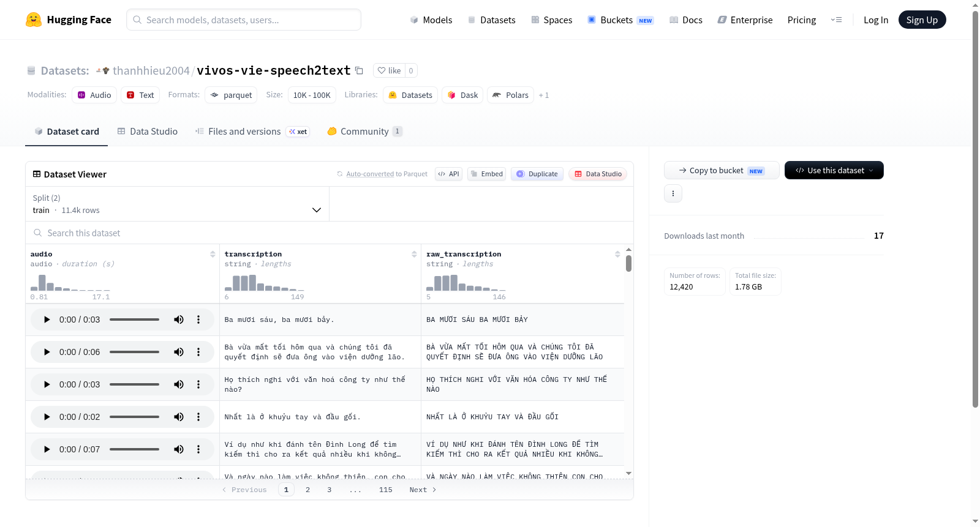Mute audio in the 'Họ thích nghi' row

point(179,384)
